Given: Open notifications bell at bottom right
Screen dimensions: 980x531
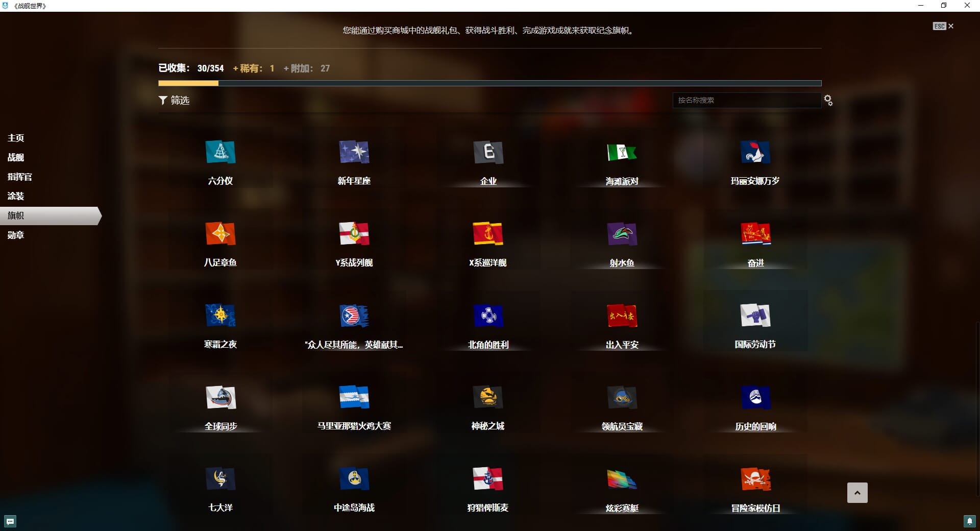Looking at the screenshot, I should [969, 521].
